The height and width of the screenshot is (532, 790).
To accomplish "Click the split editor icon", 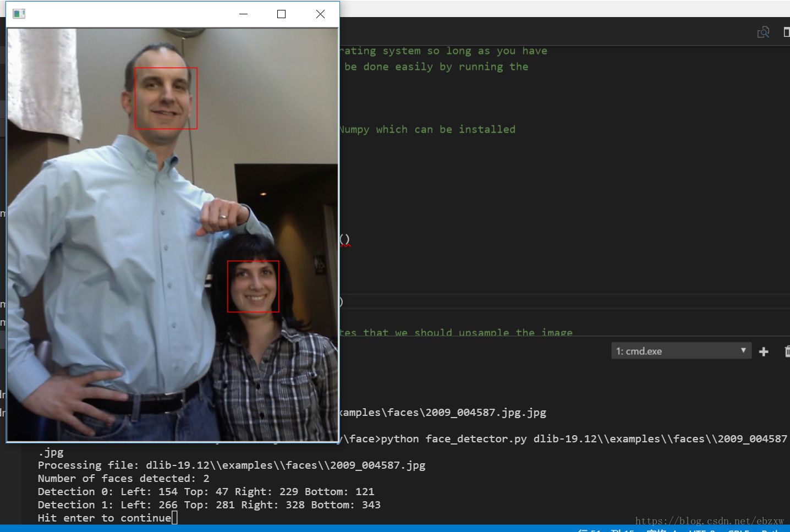I will pyautogui.click(x=786, y=32).
